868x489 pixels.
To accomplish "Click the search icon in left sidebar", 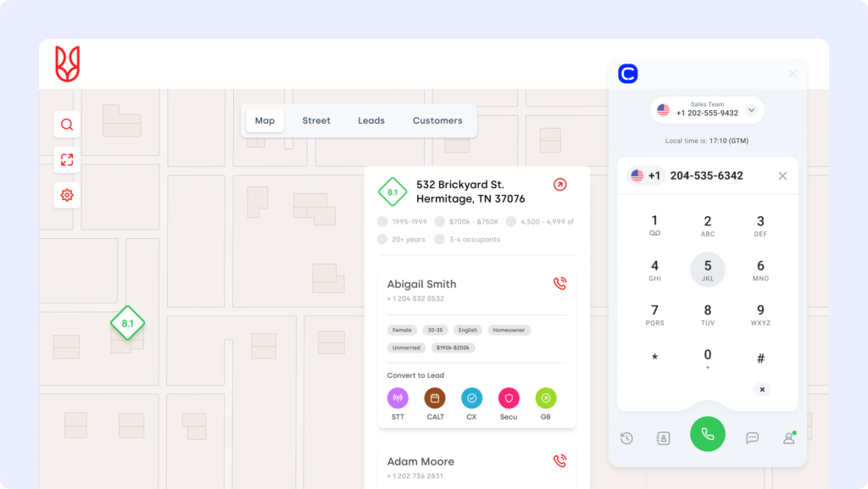I will coord(67,125).
